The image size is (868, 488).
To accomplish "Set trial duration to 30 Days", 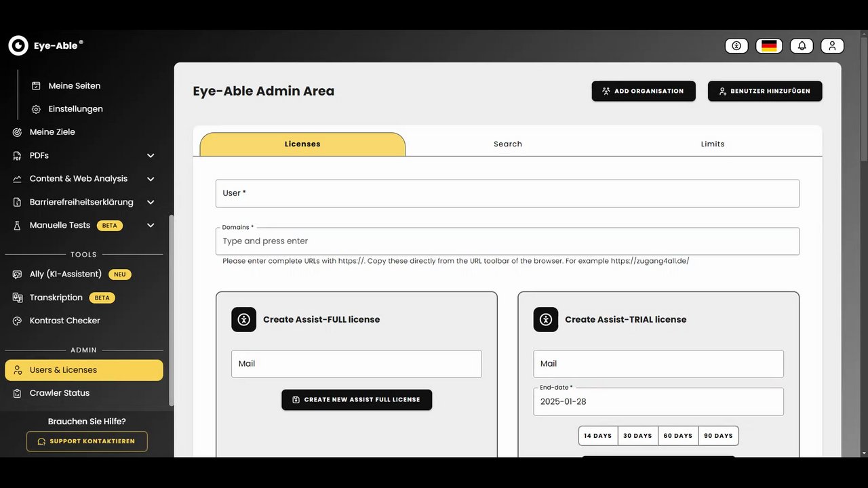I will (x=638, y=436).
